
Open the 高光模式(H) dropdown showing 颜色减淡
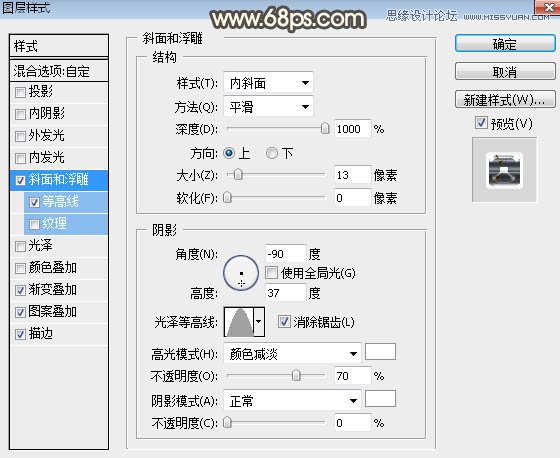pyautogui.click(x=292, y=354)
